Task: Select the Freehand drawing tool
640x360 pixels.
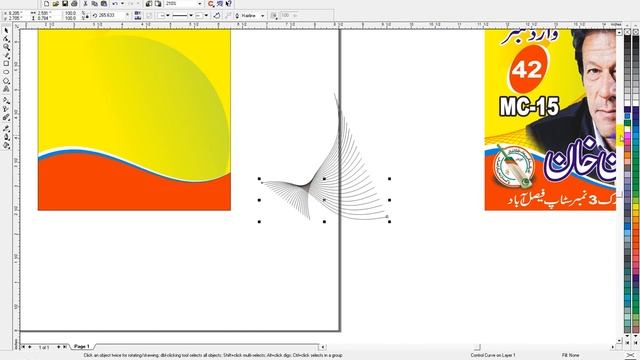Action: coord(6,56)
